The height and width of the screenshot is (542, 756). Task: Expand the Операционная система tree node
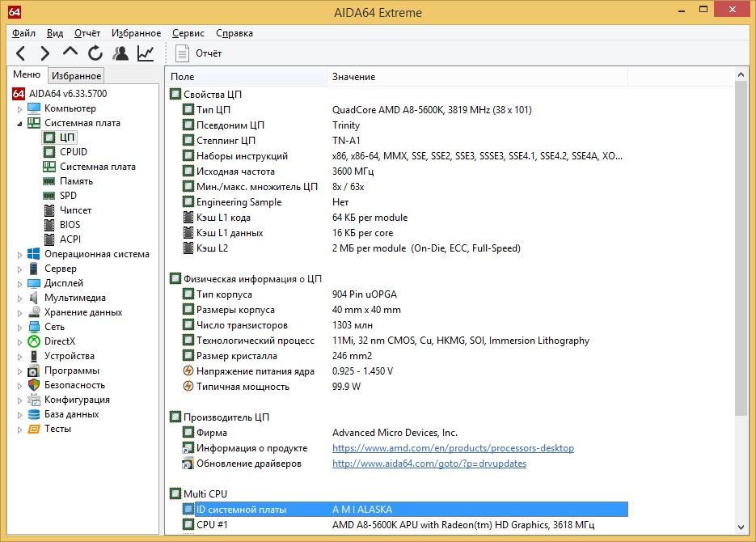coord(19,255)
